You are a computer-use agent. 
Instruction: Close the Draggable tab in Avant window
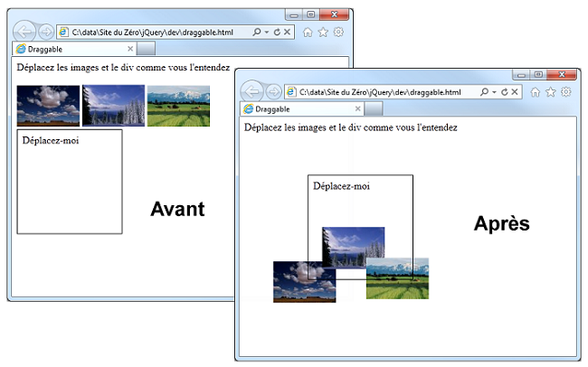pos(130,49)
